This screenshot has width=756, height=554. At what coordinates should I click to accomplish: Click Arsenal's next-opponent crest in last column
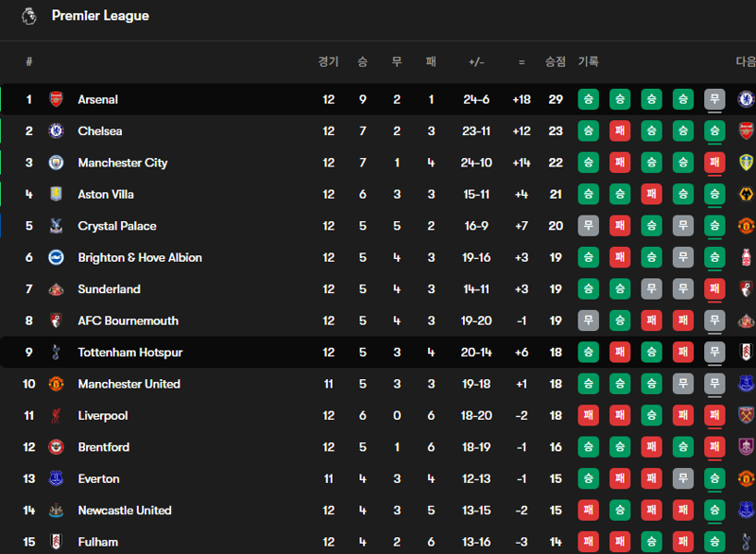[746, 99]
